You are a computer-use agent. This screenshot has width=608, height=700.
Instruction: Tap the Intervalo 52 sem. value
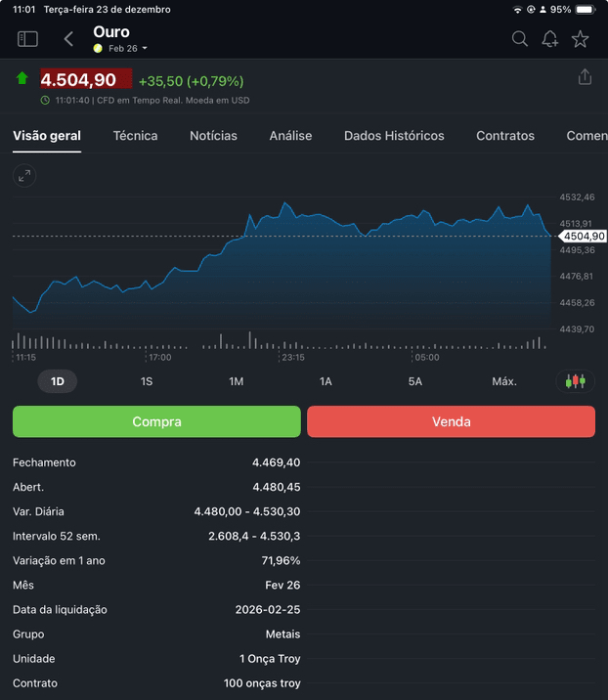pyautogui.click(x=254, y=536)
